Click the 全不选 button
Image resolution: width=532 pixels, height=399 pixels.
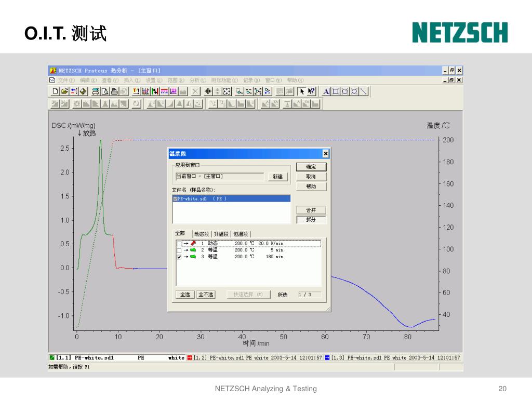click(x=206, y=295)
